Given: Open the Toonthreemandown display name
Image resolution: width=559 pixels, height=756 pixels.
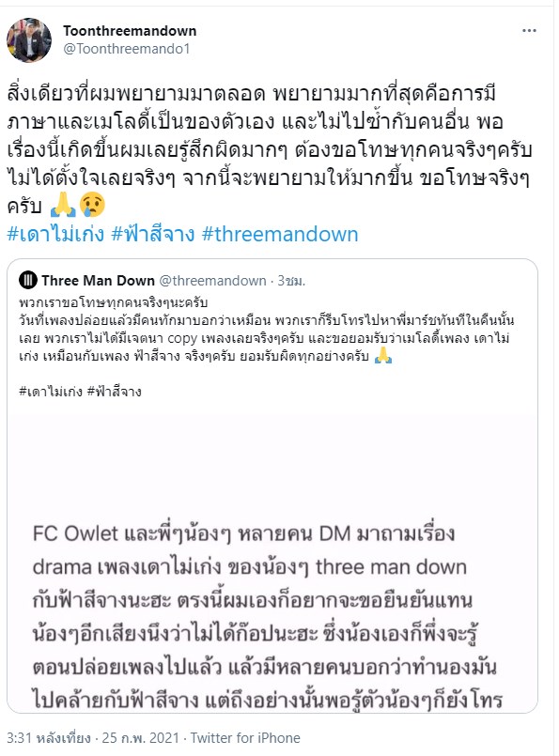Looking at the screenshot, I should (130, 31).
